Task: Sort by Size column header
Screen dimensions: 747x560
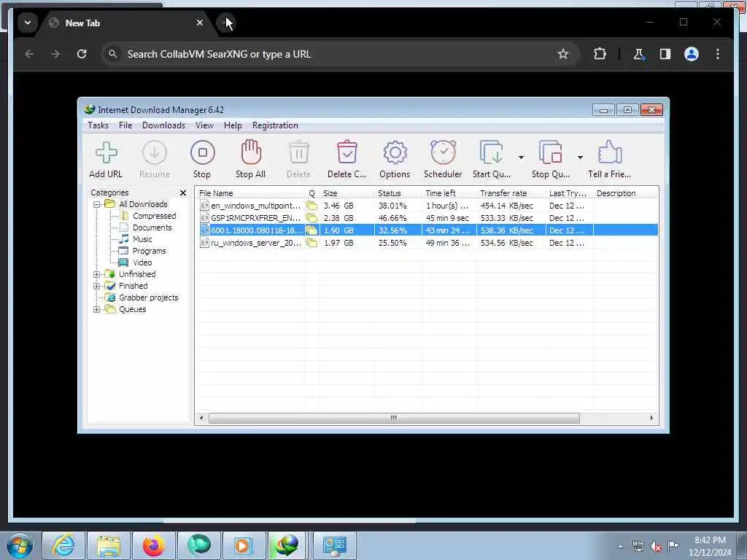Action: [347, 193]
